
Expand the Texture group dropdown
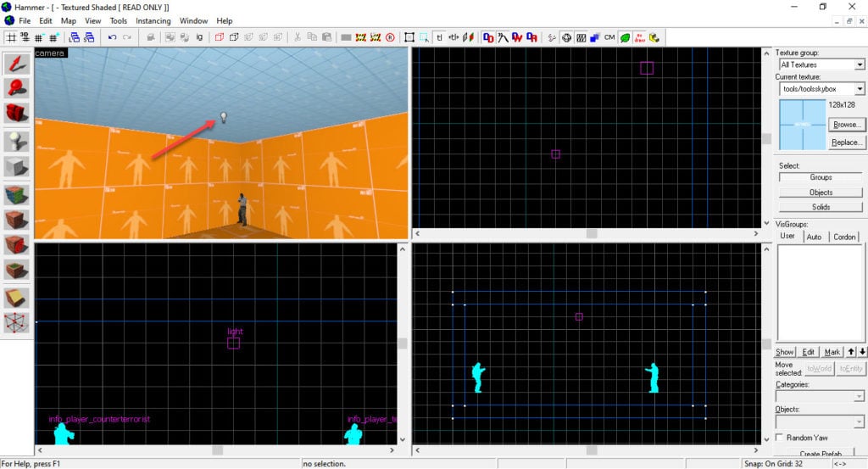pyautogui.click(x=860, y=64)
